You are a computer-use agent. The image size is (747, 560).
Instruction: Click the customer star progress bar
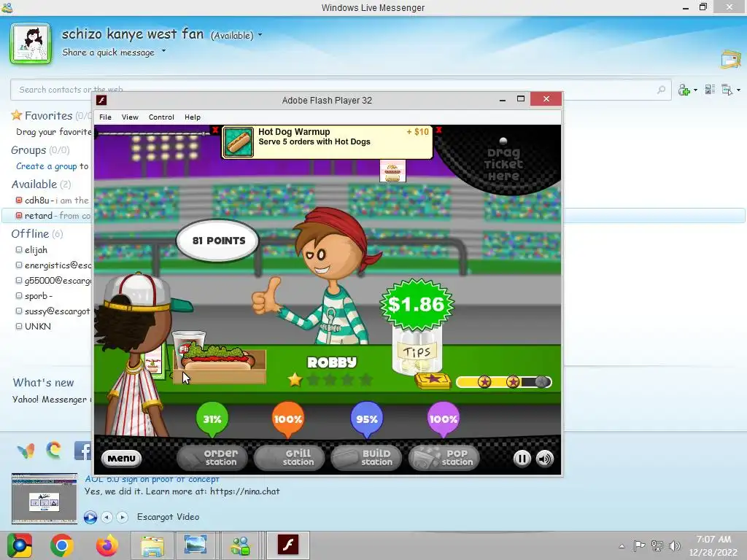click(503, 382)
